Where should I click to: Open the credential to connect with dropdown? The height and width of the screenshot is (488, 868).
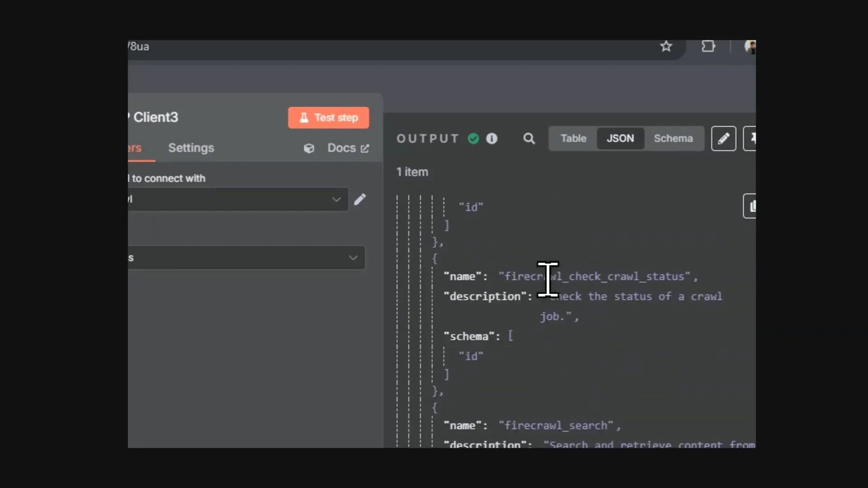click(x=238, y=199)
